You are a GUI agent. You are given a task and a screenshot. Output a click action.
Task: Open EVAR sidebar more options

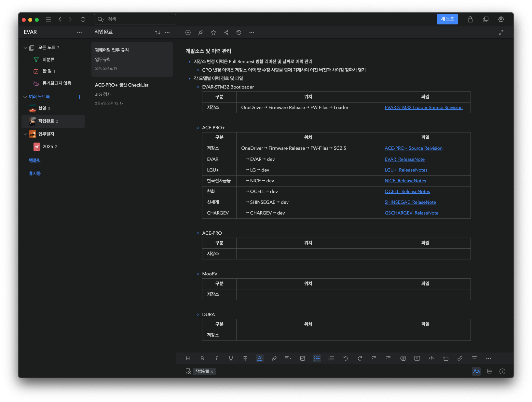(x=79, y=32)
